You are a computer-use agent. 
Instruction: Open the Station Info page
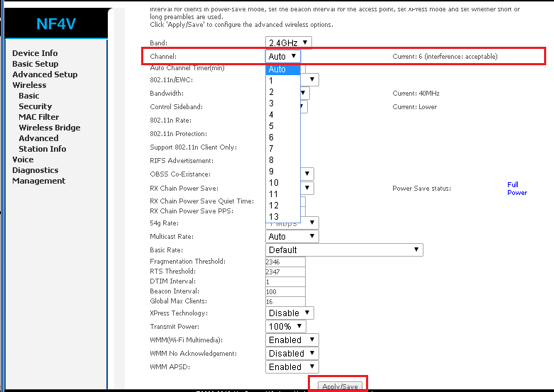pos(42,148)
